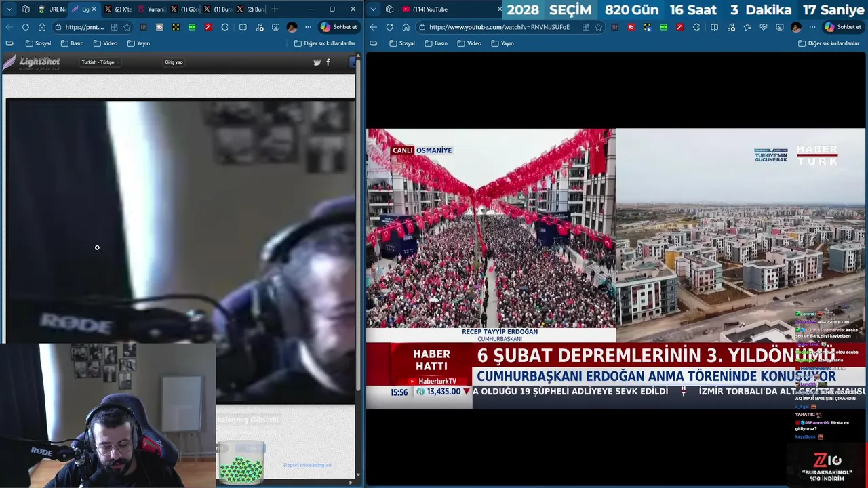Click the LightShot logo
The image size is (868, 488).
pos(31,62)
